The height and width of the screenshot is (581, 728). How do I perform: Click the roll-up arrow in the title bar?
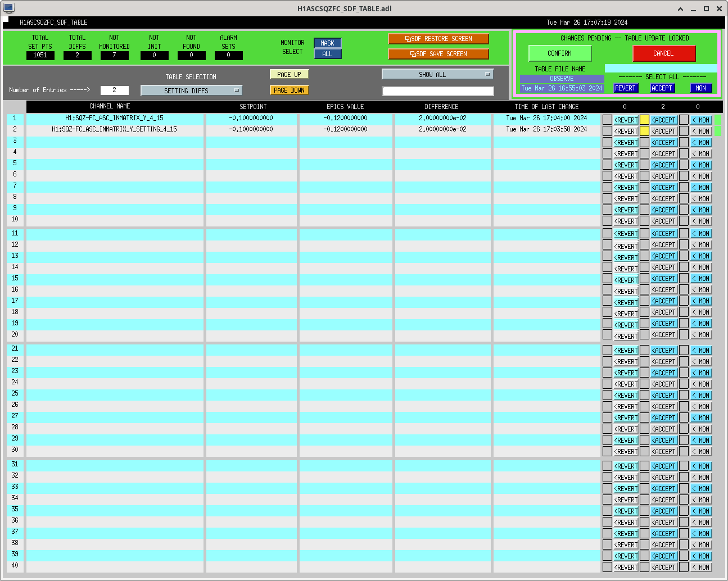pos(680,8)
